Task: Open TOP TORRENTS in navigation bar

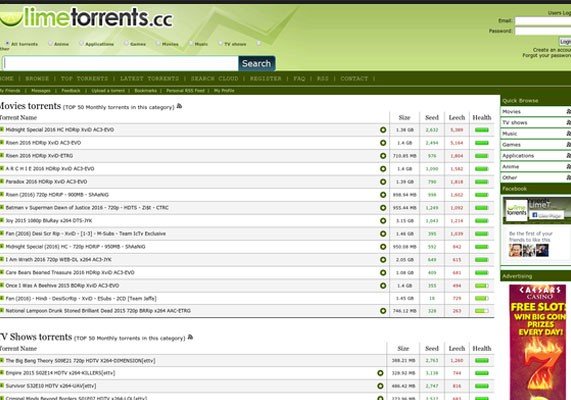Action: coord(84,79)
